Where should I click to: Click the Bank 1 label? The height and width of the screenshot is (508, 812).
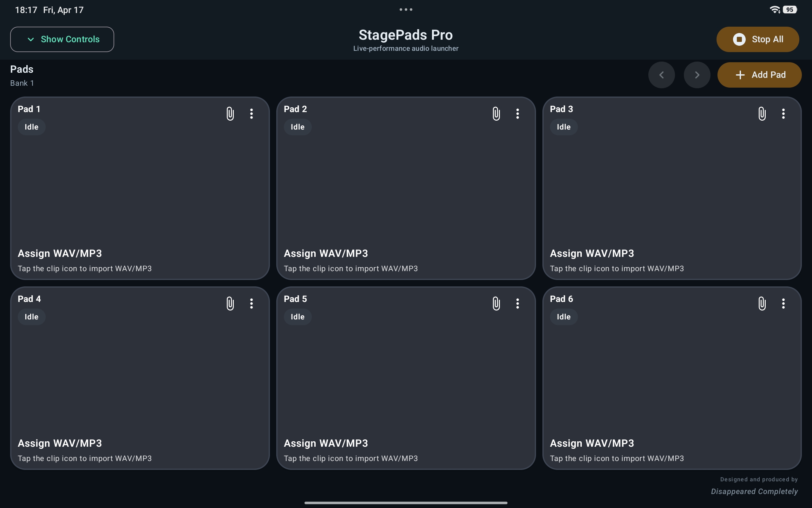pyautogui.click(x=22, y=83)
